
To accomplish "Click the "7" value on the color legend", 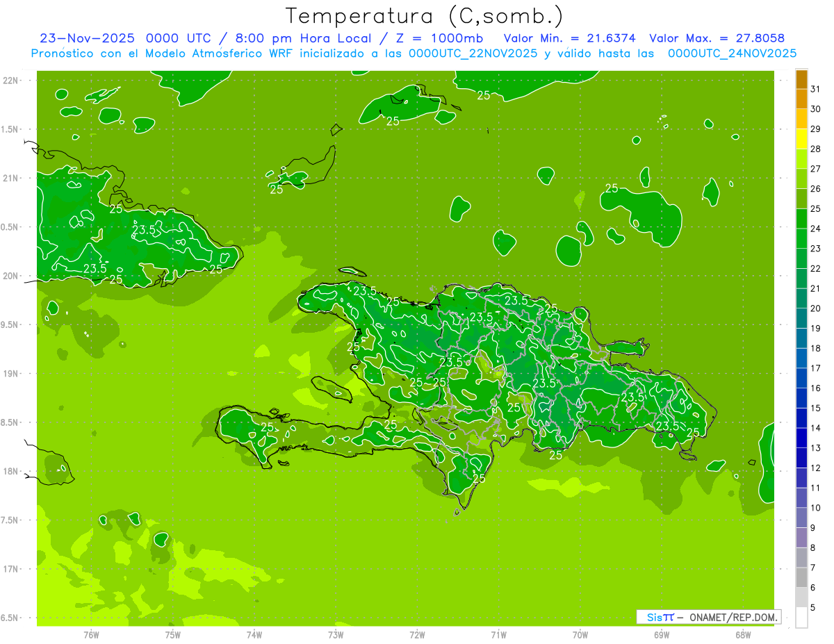I will (x=813, y=568).
